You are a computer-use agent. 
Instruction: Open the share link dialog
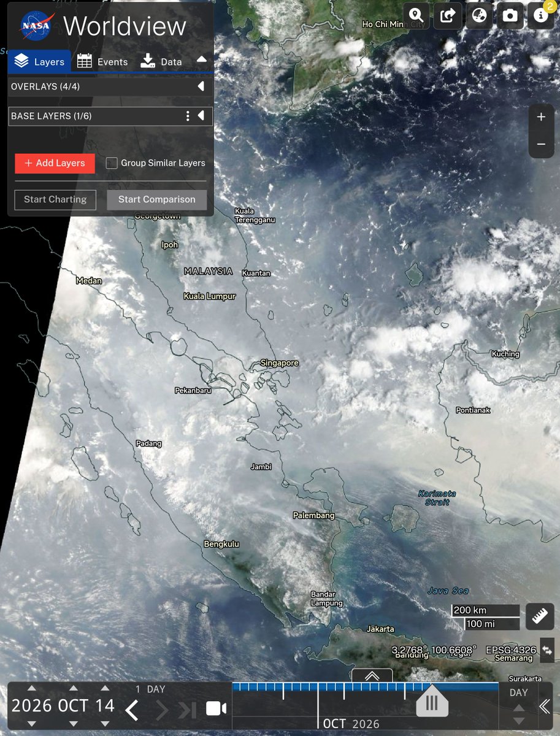point(448,15)
